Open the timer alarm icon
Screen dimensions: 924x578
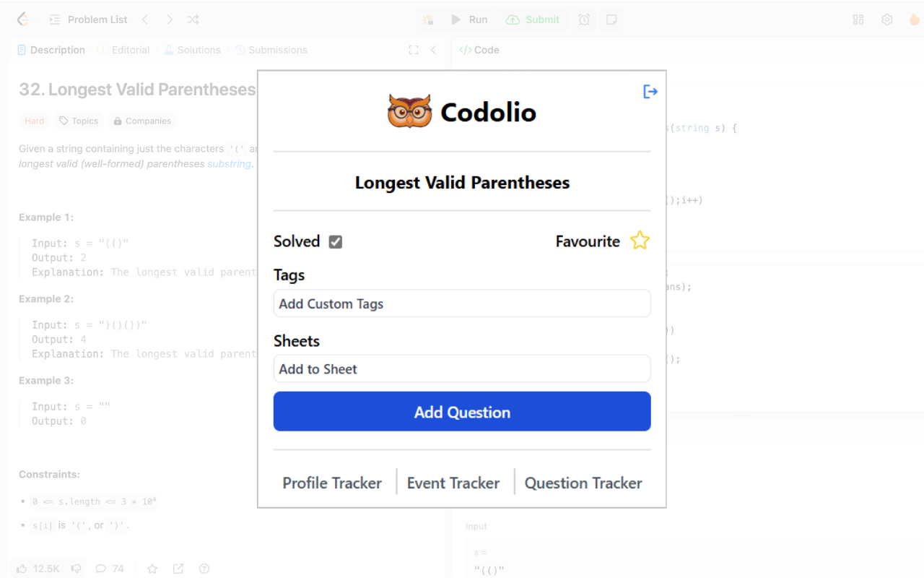click(x=584, y=20)
